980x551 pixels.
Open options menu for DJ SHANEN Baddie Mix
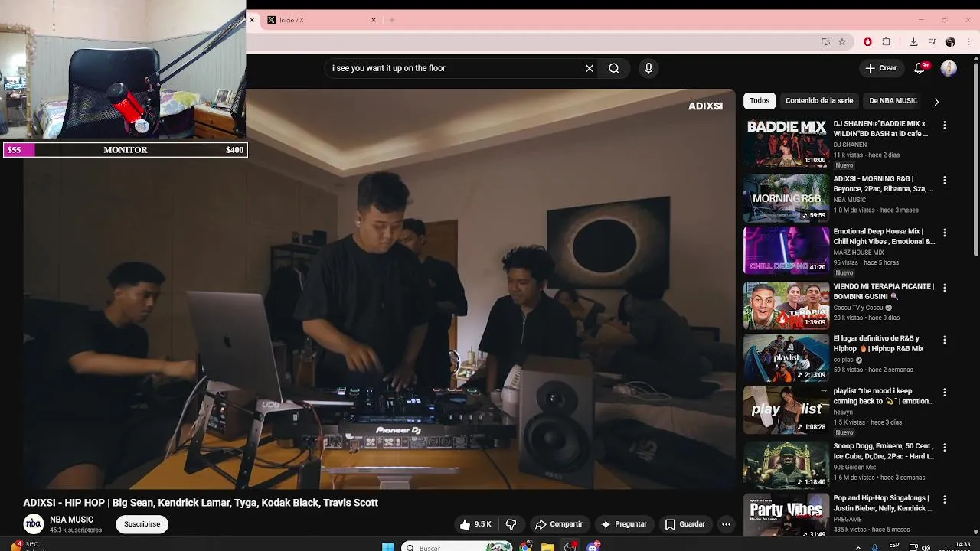click(x=945, y=125)
